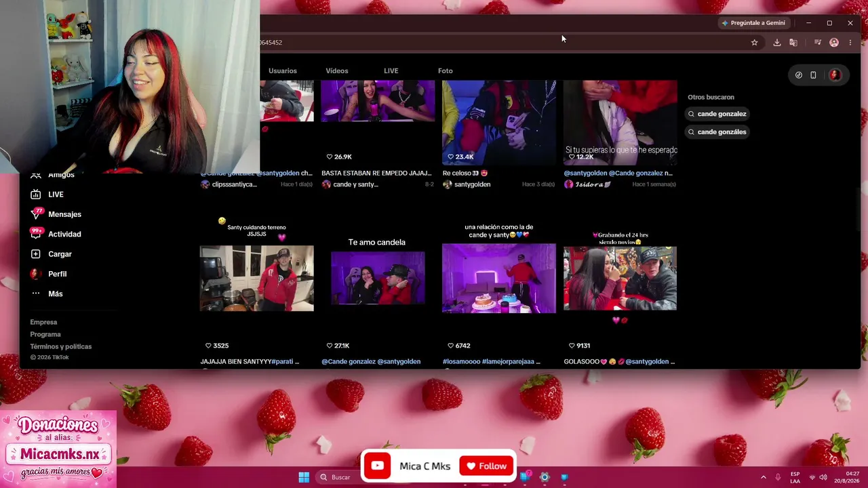
Task: Open Términos y políticas link
Action: coord(61,346)
